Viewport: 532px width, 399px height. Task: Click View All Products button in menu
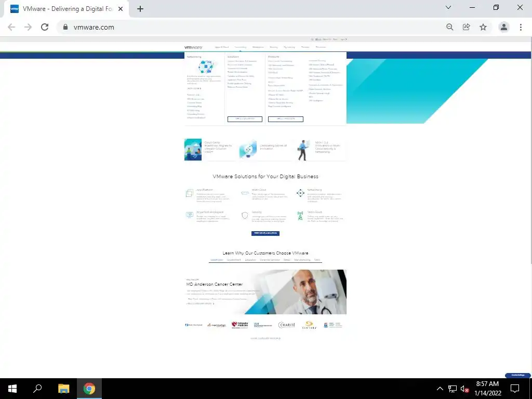tap(286, 119)
